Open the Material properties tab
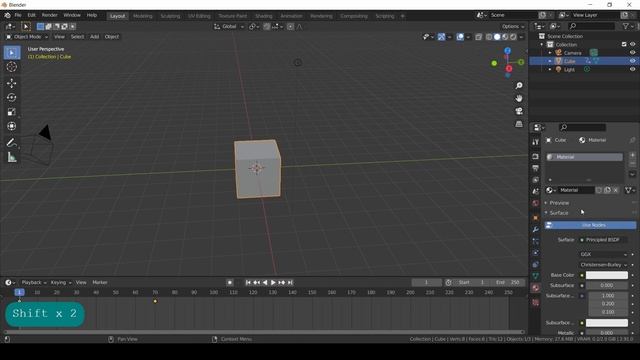The width and height of the screenshot is (640, 360). pyautogui.click(x=536, y=288)
